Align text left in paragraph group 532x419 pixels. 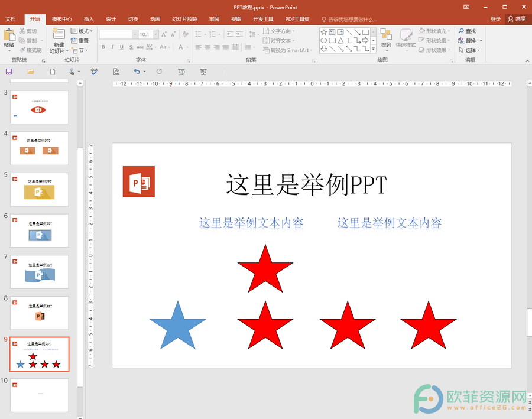199,47
